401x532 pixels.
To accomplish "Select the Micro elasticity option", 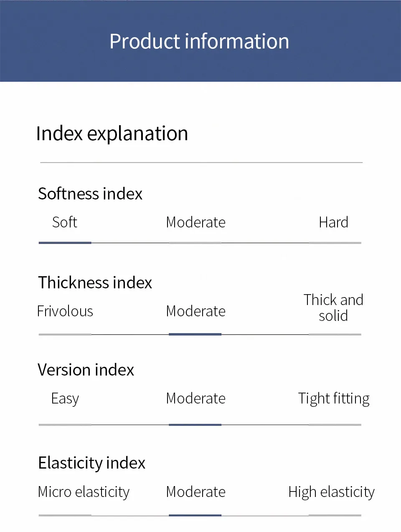I will pos(84,492).
